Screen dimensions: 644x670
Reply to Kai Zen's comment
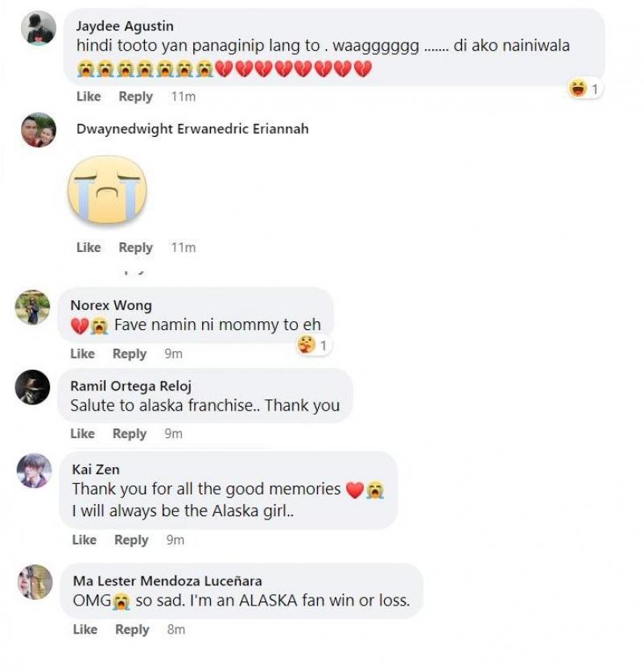(131, 540)
